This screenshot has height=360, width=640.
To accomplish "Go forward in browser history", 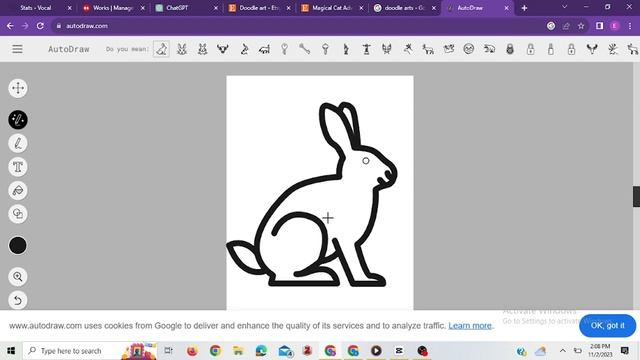I will pyautogui.click(x=25, y=26).
